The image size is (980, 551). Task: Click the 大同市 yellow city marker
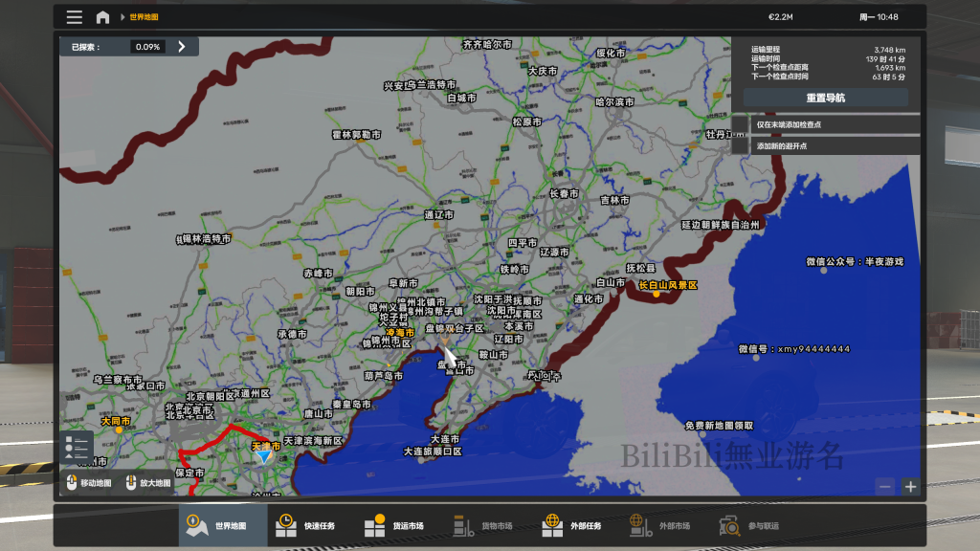click(x=119, y=430)
